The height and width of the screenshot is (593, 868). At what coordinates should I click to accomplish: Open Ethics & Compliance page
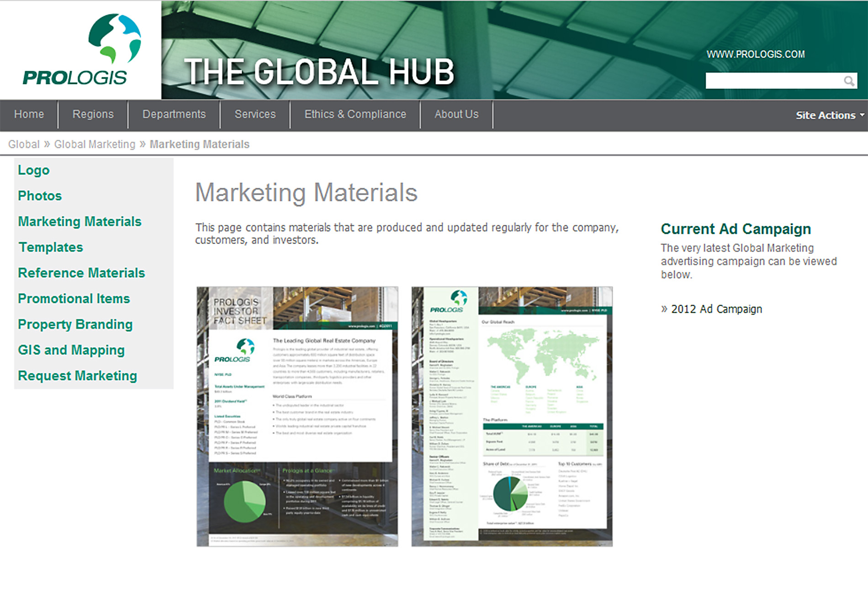click(355, 114)
